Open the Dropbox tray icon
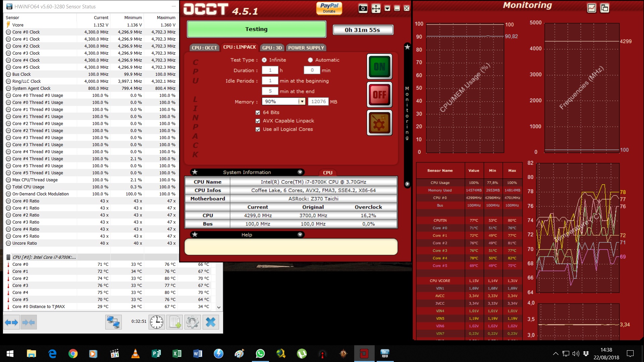The width and height of the screenshot is (644, 362). [586, 354]
